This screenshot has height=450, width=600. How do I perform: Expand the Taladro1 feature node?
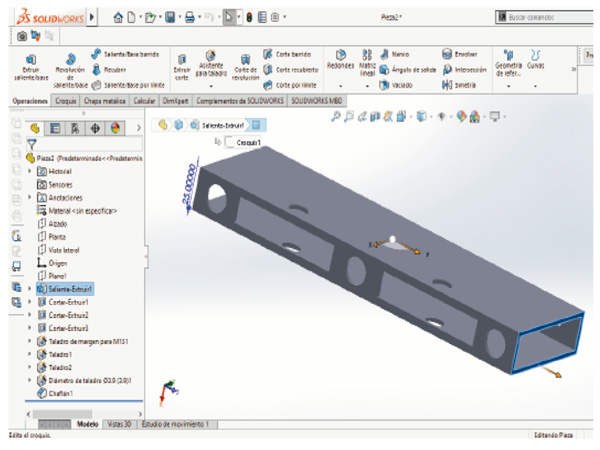(30, 354)
